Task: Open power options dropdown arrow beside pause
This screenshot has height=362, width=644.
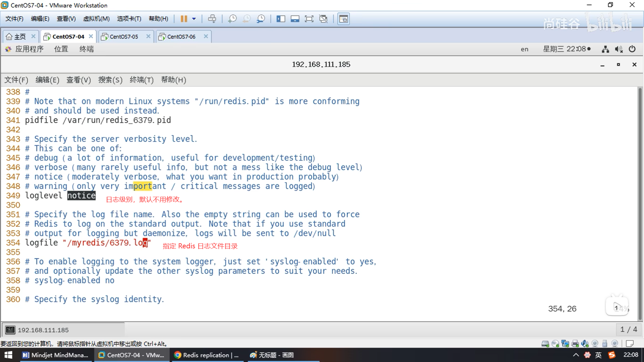Action: click(x=194, y=19)
